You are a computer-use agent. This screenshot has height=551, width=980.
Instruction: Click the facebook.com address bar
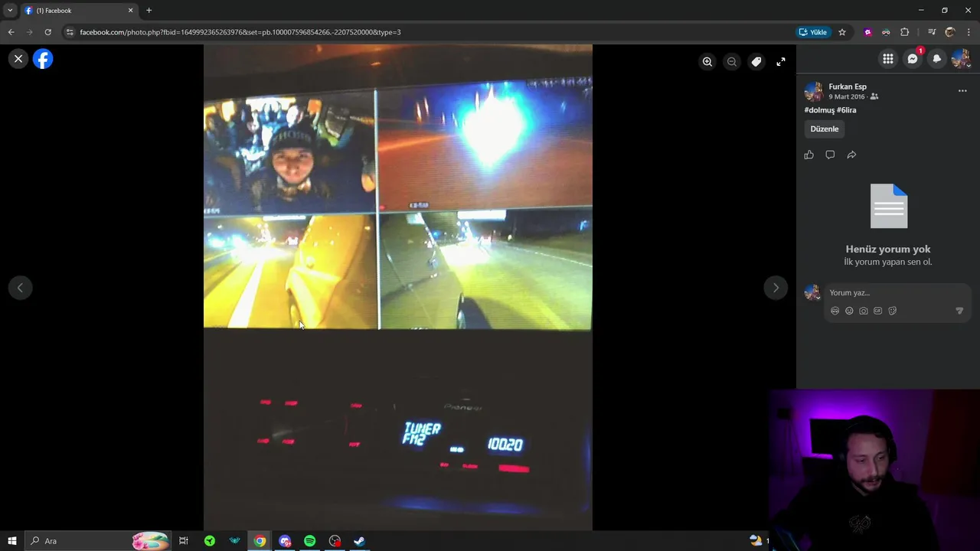429,32
